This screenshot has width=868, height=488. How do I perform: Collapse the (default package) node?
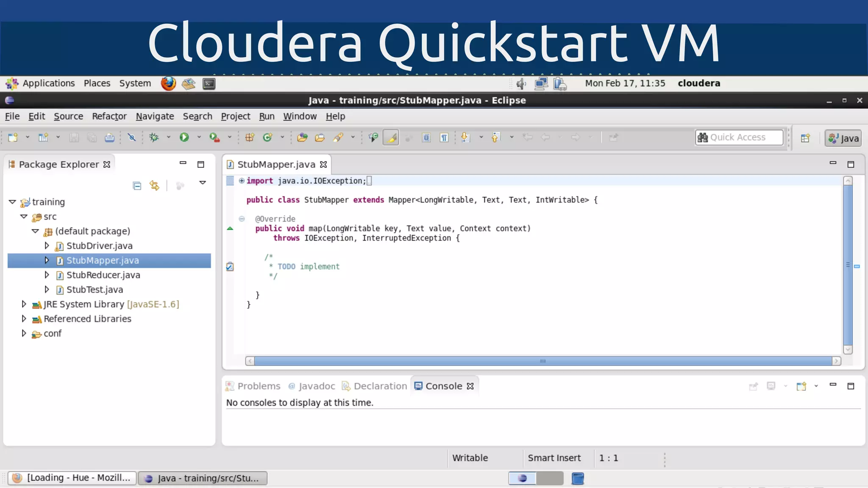pyautogui.click(x=36, y=231)
